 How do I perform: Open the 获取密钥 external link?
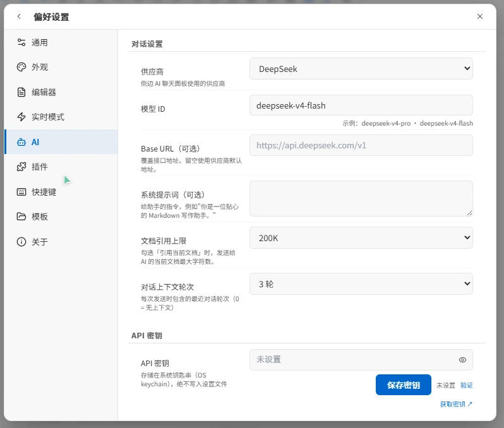point(456,404)
